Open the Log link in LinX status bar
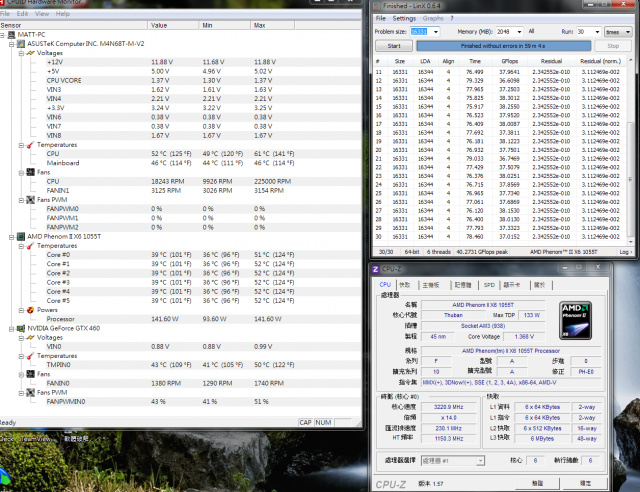This screenshot has height=492, width=640. click(625, 252)
